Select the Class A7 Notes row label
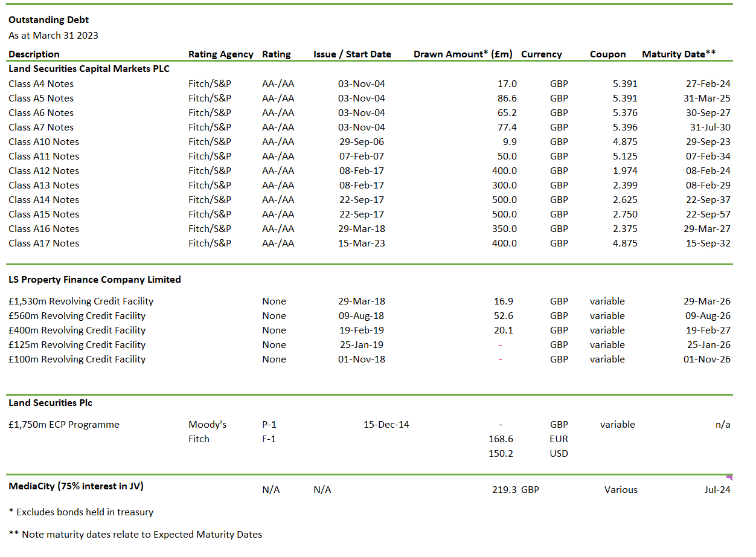Image resolution: width=756 pixels, height=557 pixels. tap(41, 127)
